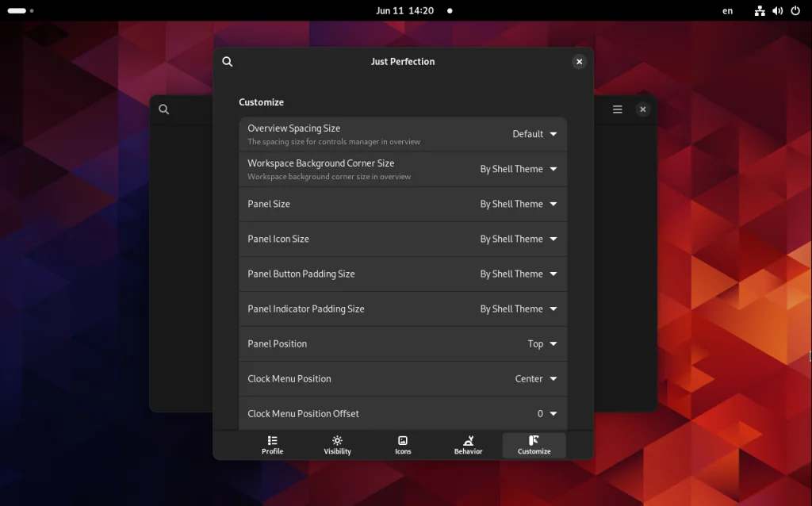Open Clock Menu Position dropdown
This screenshot has width=812, height=506.
pyautogui.click(x=536, y=379)
